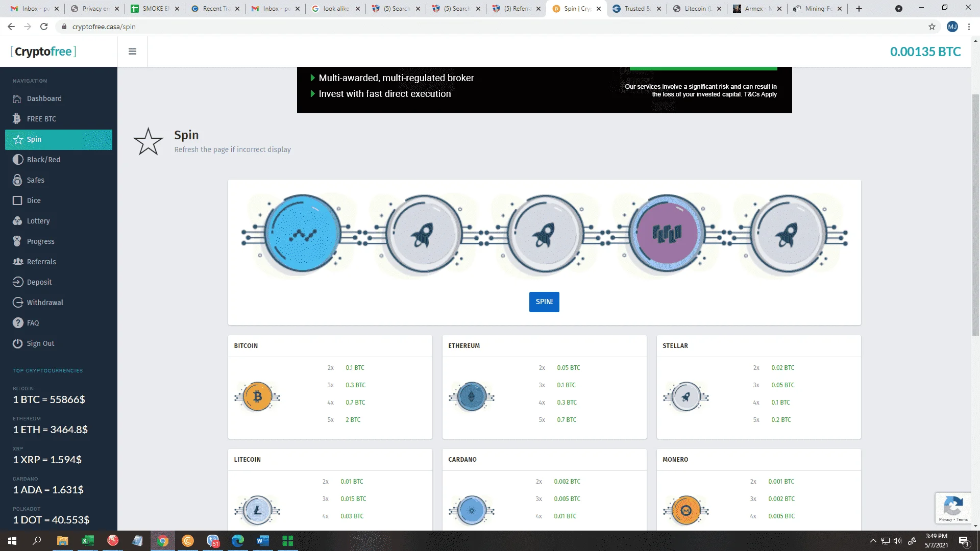Open a new browser tab
The height and width of the screenshot is (551, 980).
859,9
